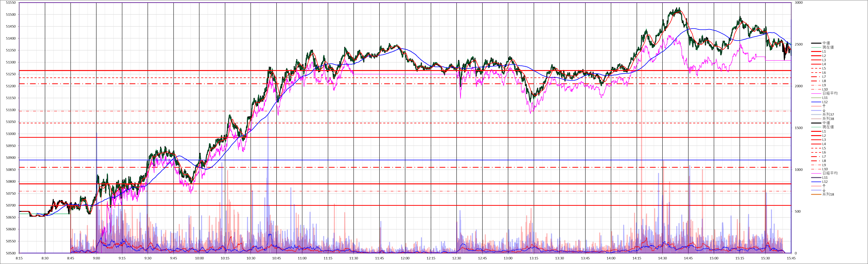Click the 51550 left axis label
The height and width of the screenshot is (264, 868).
tap(11, 3)
